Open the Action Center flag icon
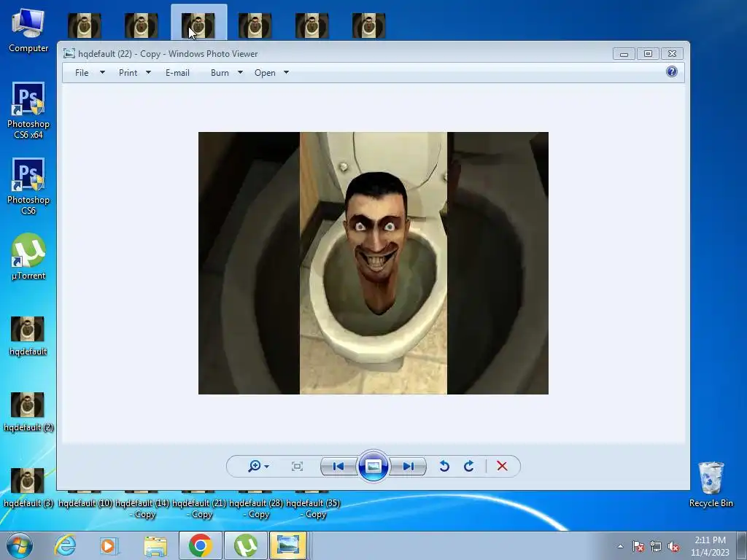This screenshot has width=747, height=560. point(638,547)
